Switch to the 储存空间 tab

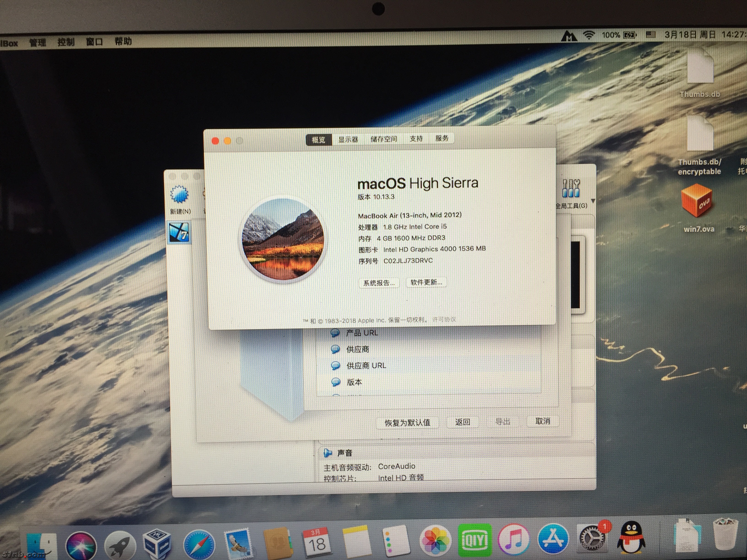point(384,139)
